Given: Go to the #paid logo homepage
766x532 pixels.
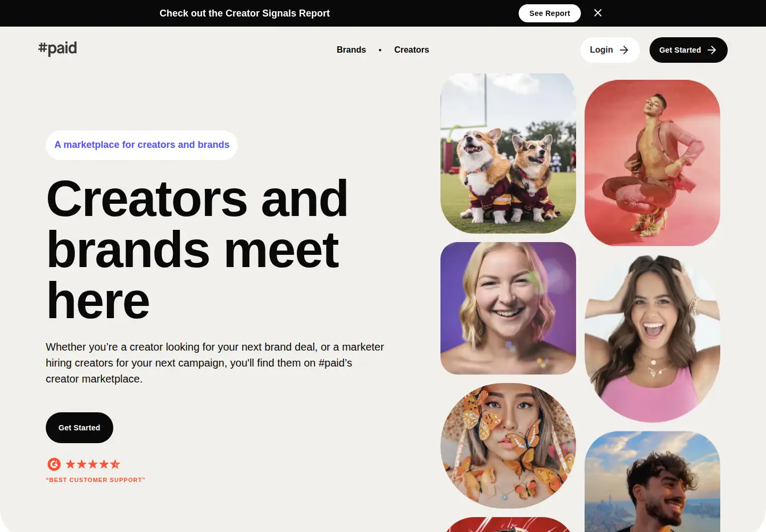Looking at the screenshot, I should [57, 48].
